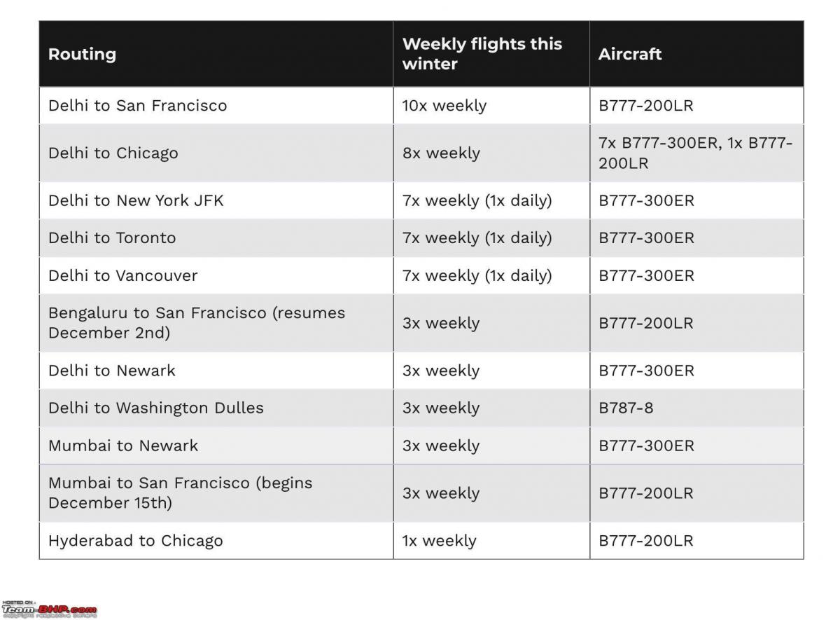Select the Delhi to Newark cell
The height and width of the screenshot is (620, 840).
pos(216,371)
